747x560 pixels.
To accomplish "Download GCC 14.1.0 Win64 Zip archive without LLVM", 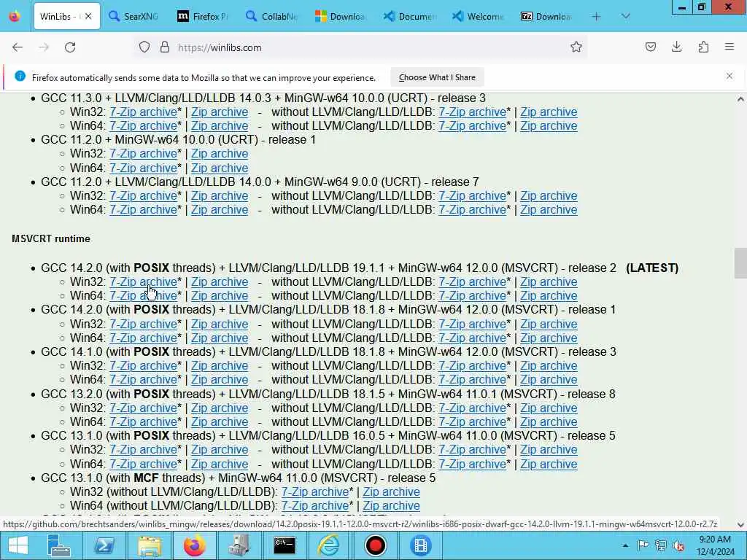I will 549,379.
